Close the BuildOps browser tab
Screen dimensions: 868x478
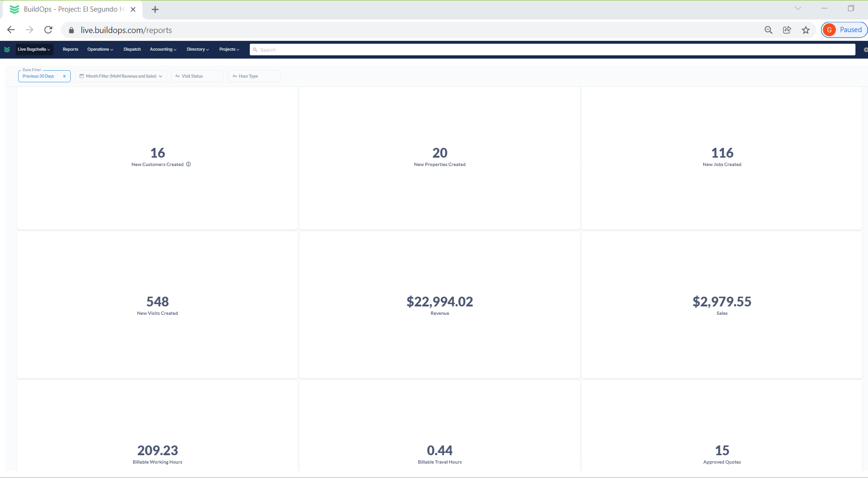[x=133, y=9]
